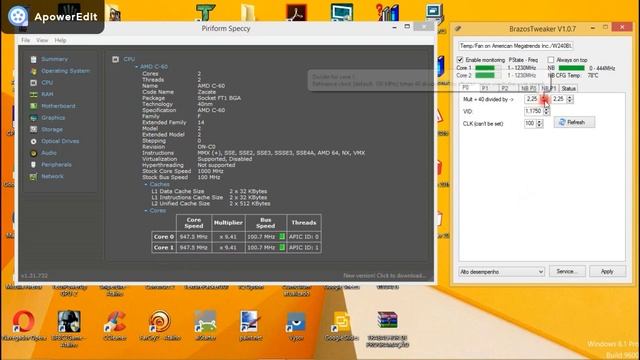The width and height of the screenshot is (640, 360).
Task: Click Code Name Zacate value
Action: [207, 92]
